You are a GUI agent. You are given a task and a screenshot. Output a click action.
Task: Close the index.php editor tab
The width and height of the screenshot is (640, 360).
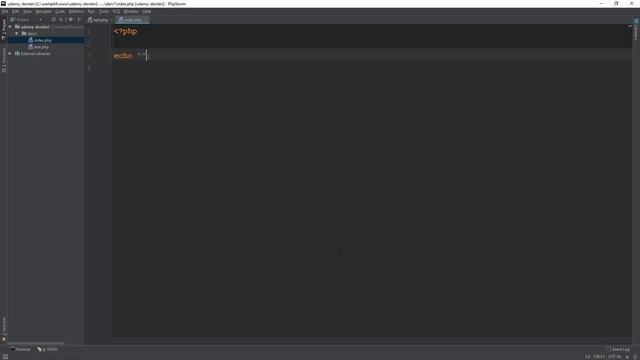146,20
